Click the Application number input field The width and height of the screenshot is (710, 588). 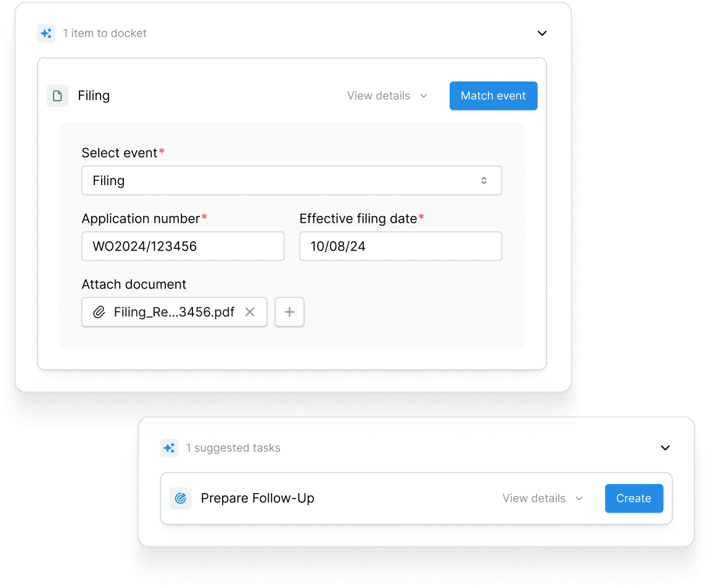tap(183, 246)
